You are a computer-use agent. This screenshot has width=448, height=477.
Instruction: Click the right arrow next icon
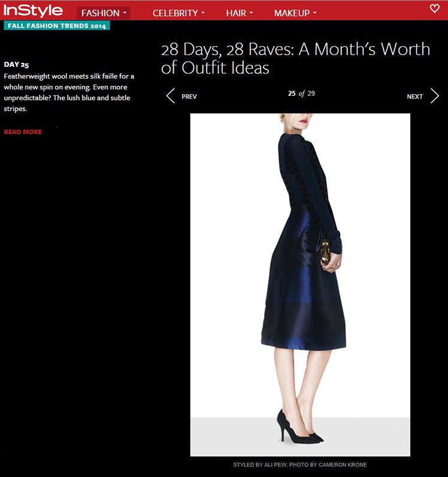(x=435, y=96)
